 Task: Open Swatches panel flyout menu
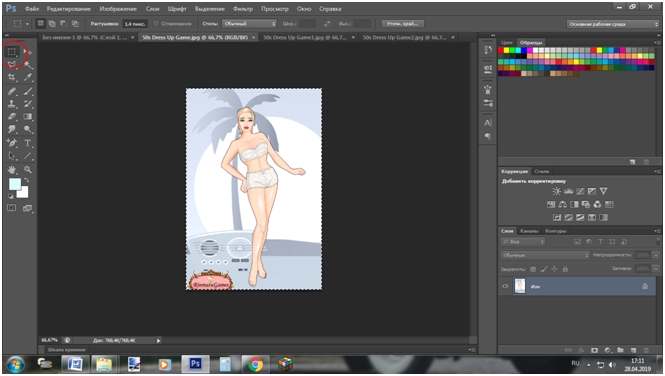[x=657, y=42]
